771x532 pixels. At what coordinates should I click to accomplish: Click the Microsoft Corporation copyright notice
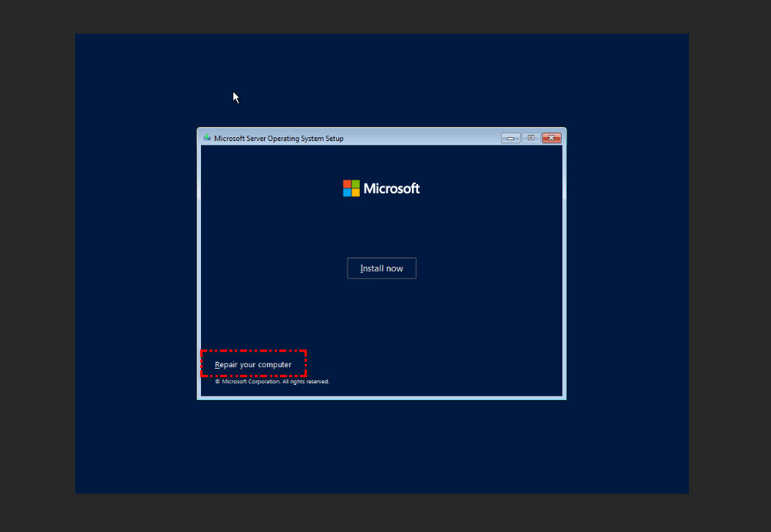[272, 382]
